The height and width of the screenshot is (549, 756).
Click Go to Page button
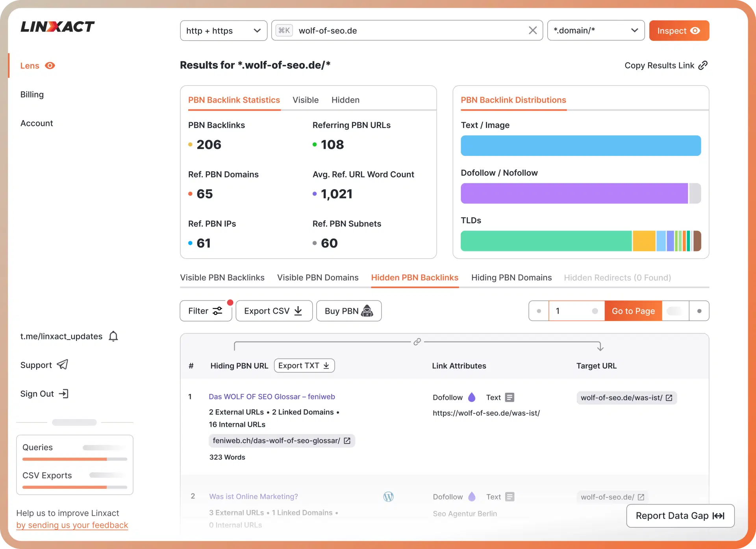(x=633, y=311)
